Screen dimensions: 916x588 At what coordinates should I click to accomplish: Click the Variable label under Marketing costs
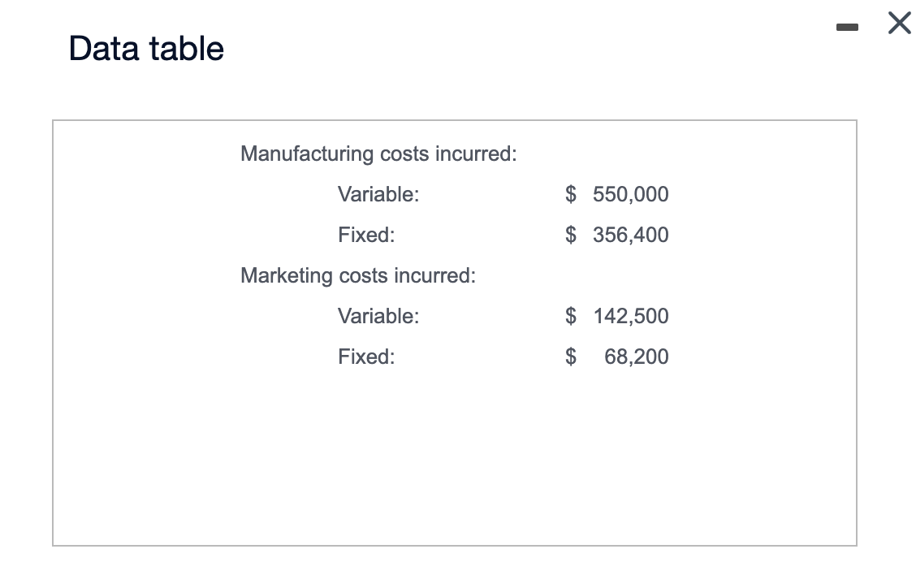pos(378,316)
